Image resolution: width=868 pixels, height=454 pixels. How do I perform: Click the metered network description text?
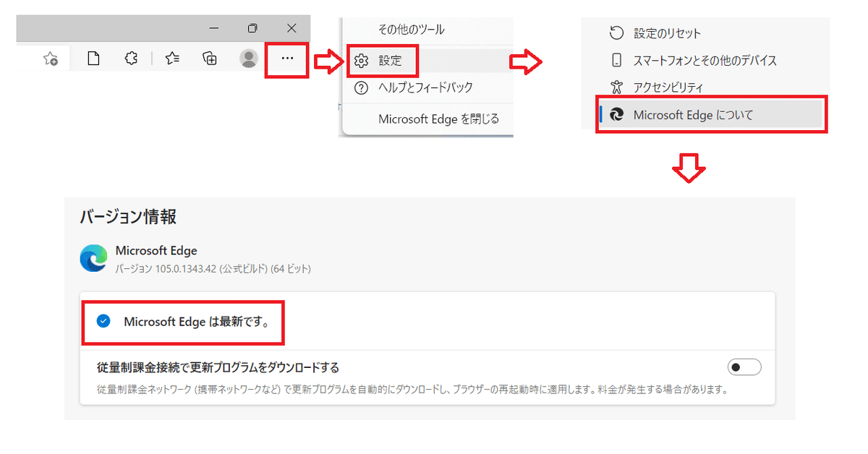(x=412, y=390)
